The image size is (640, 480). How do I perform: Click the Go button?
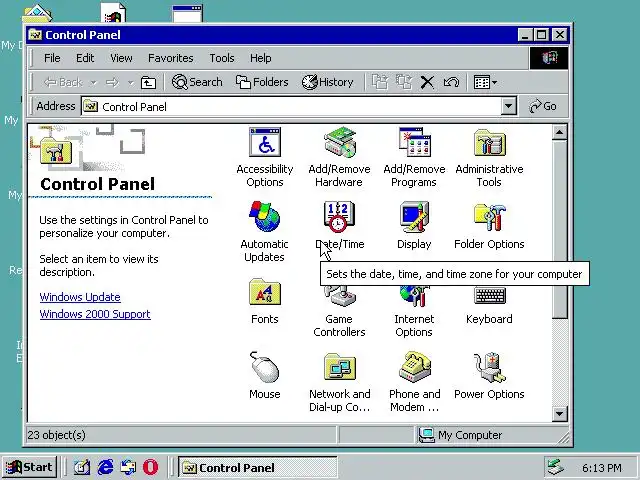543,107
